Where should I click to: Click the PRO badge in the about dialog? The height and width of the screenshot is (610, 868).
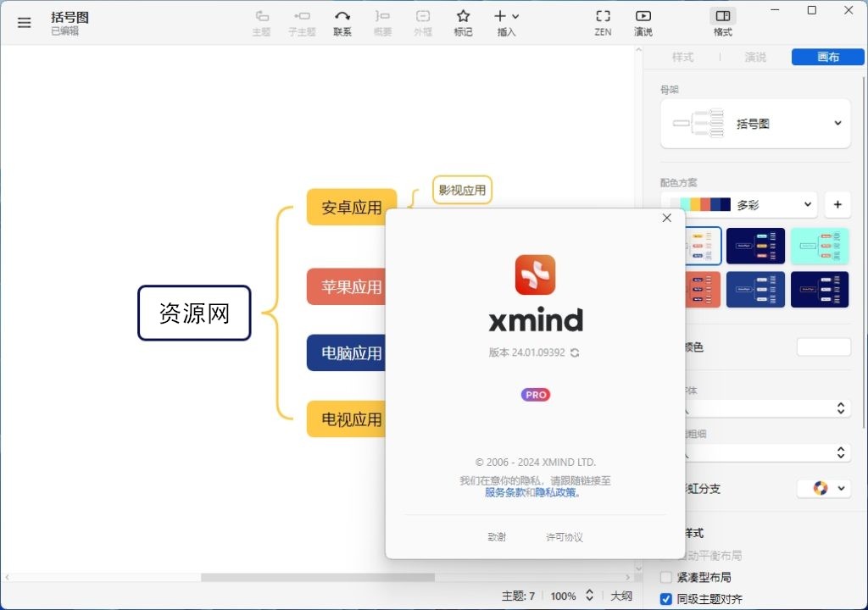535,395
